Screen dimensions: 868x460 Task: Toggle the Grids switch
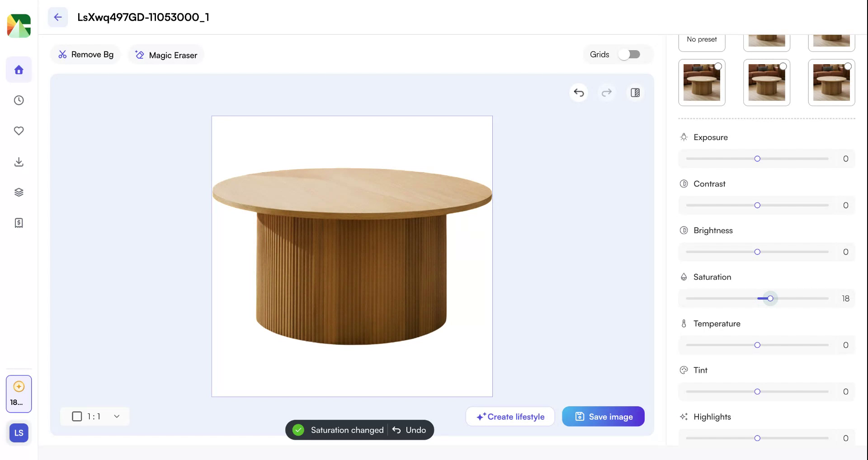630,54
